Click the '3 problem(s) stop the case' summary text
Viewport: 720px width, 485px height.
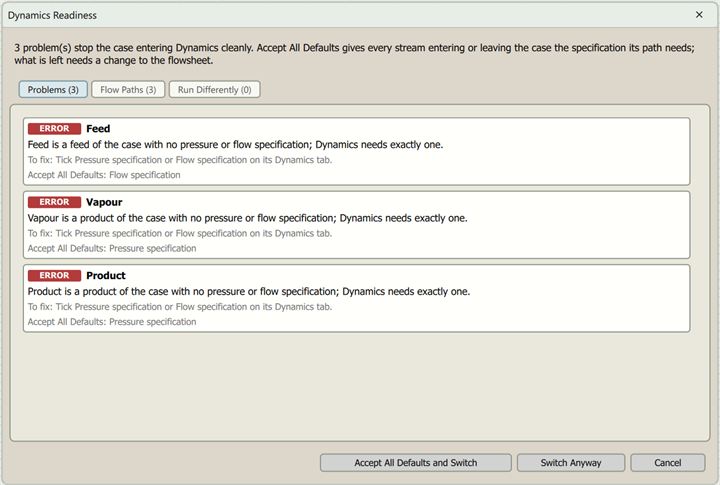pyautogui.click(x=354, y=54)
